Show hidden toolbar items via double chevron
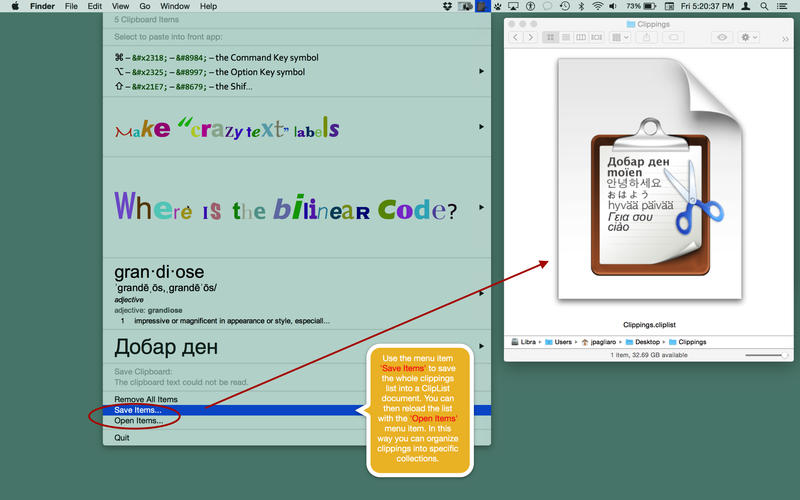Screen dimensions: 800x500 [785, 38]
